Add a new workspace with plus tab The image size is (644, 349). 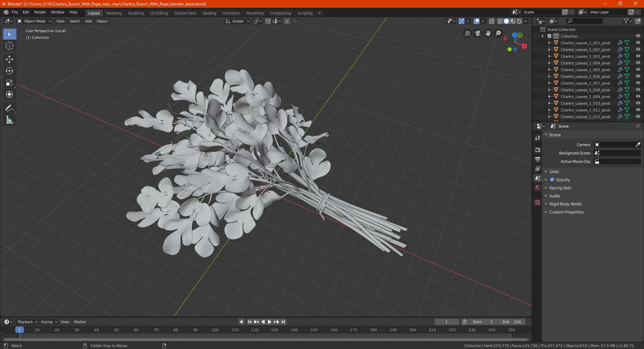coord(319,13)
